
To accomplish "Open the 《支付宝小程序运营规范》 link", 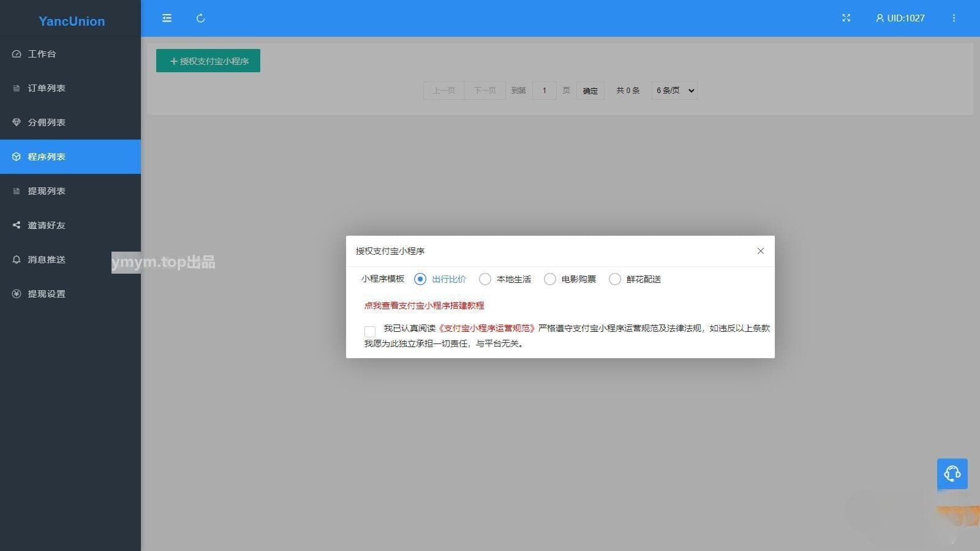I will tap(487, 328).
